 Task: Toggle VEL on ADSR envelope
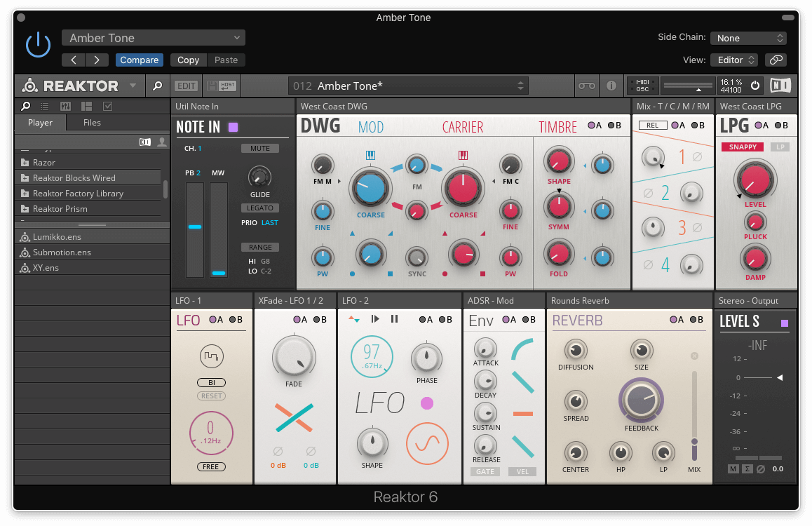[522, 471]
